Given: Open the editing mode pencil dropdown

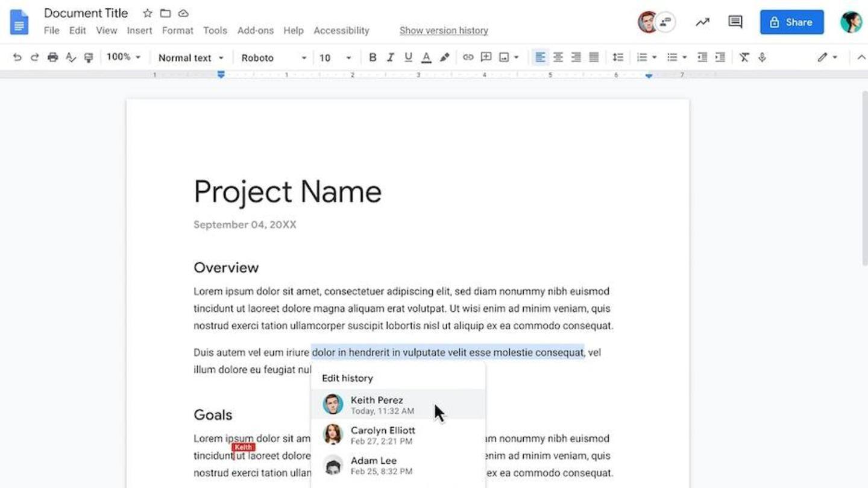Looking at the screenshot, I should (x=827, y=57).
